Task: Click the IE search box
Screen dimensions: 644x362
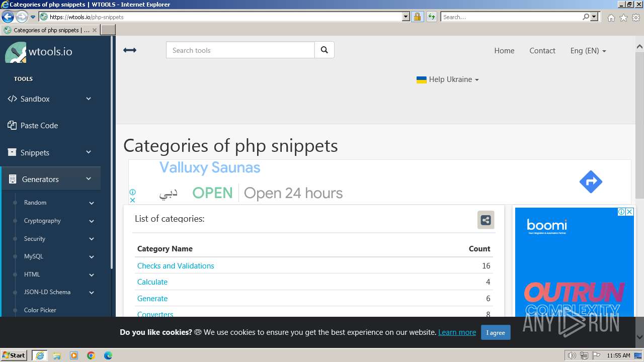Action: pos(512,17)
